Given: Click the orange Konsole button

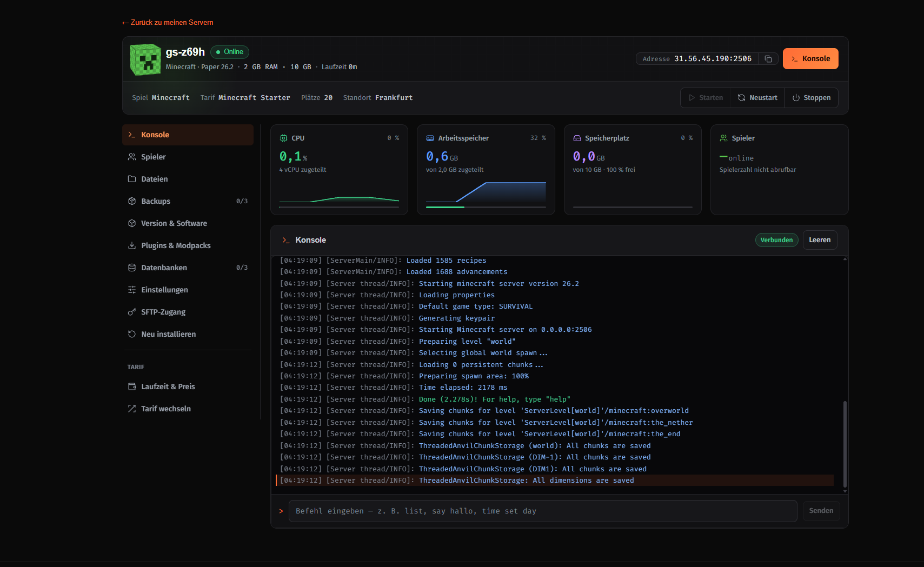Looking at the screenshot, I should click(x=810, y=59).
